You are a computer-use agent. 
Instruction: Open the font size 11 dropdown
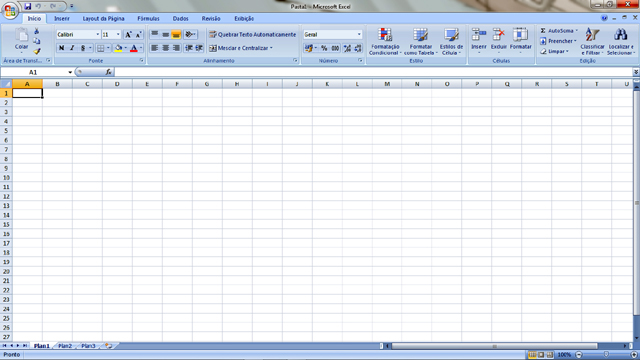(118, 35)
